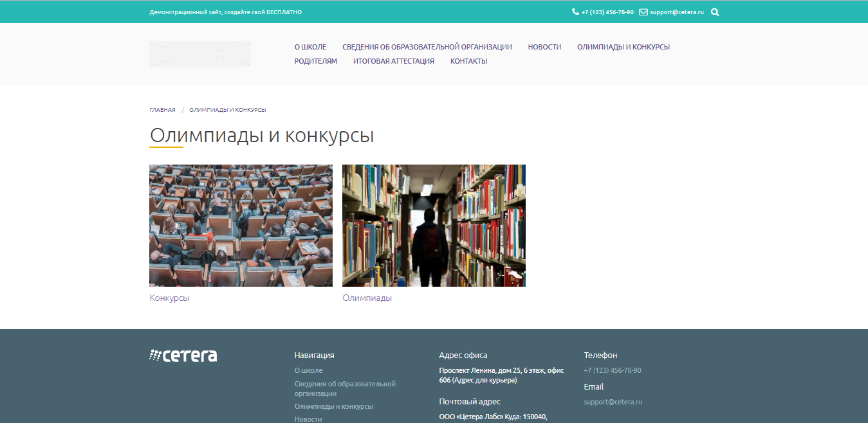
Task: Select РОДИТЕЛЯМ in the navigation menu
Action: 315,61
